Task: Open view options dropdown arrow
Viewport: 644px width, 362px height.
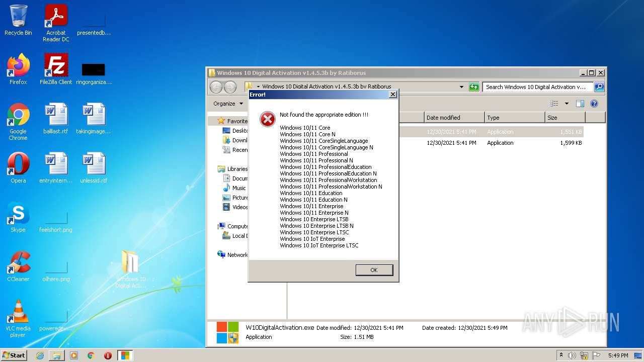Action: pyautogui.click(x=567, y=104)
